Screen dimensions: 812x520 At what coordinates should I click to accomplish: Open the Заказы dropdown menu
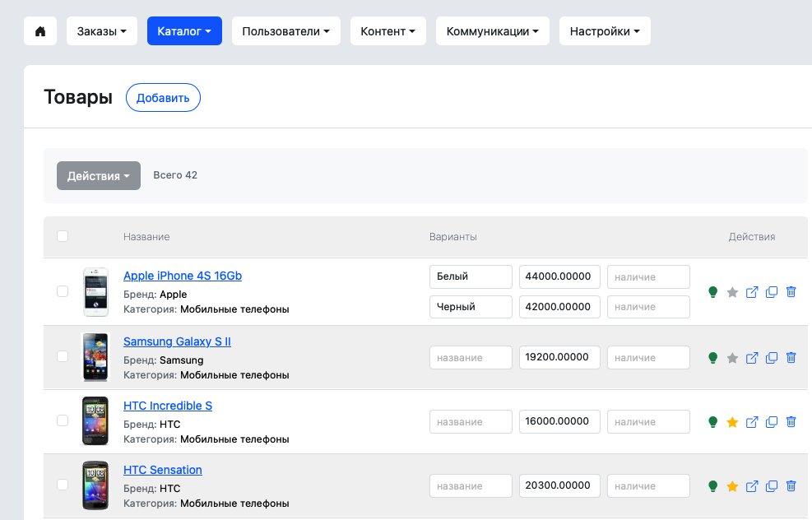pyautogui.click(x=101, y=31)
